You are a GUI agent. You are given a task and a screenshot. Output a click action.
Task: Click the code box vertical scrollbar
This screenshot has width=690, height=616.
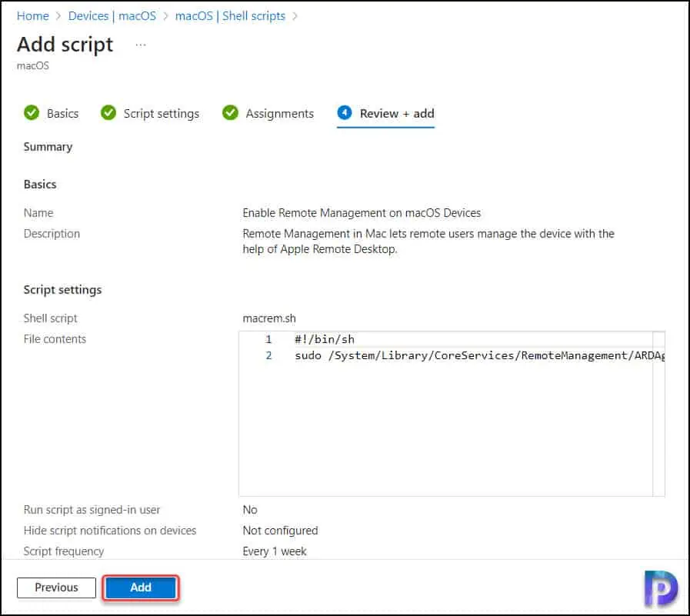[658, 414]
